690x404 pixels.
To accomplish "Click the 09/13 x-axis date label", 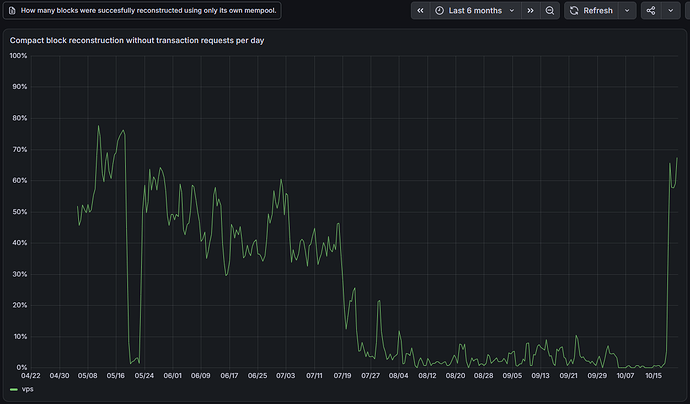I will 540,376.
